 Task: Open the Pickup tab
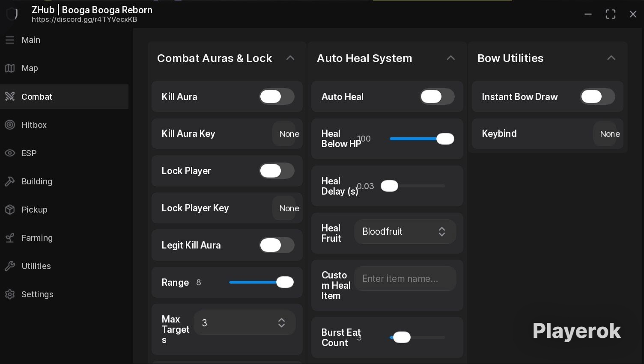[x=64, y=210]
